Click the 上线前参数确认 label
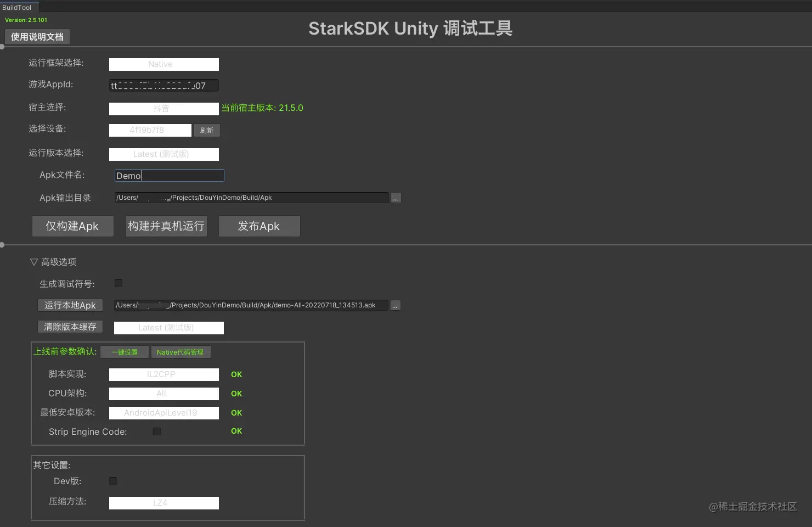Image resolution: width=812 pixels, height=527 pixels. point(65,351)
